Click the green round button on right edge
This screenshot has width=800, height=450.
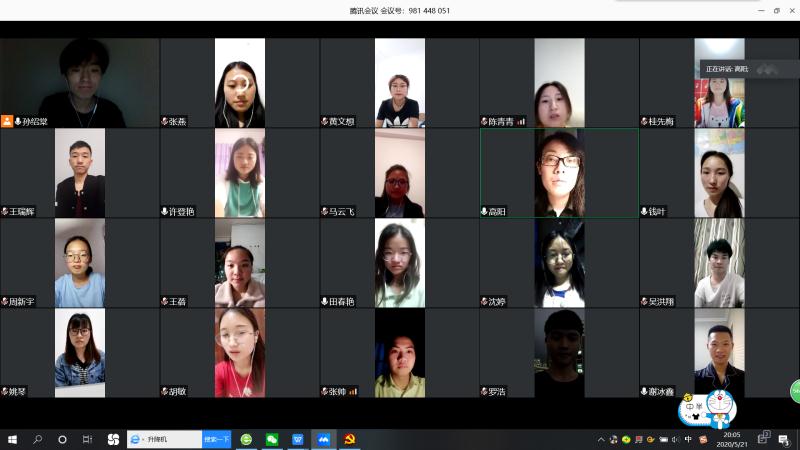(795, 391)
